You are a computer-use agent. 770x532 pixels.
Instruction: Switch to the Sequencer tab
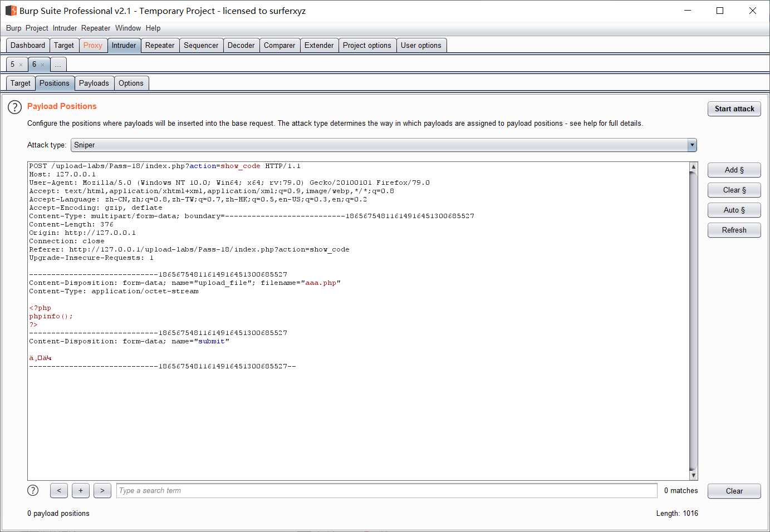(x=201, y=46)
